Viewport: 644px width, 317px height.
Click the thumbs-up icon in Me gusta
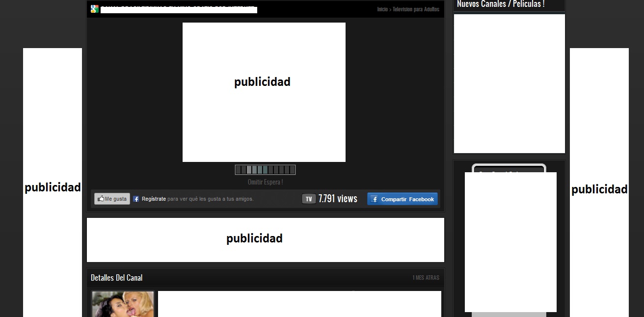(x=101, y=199)
